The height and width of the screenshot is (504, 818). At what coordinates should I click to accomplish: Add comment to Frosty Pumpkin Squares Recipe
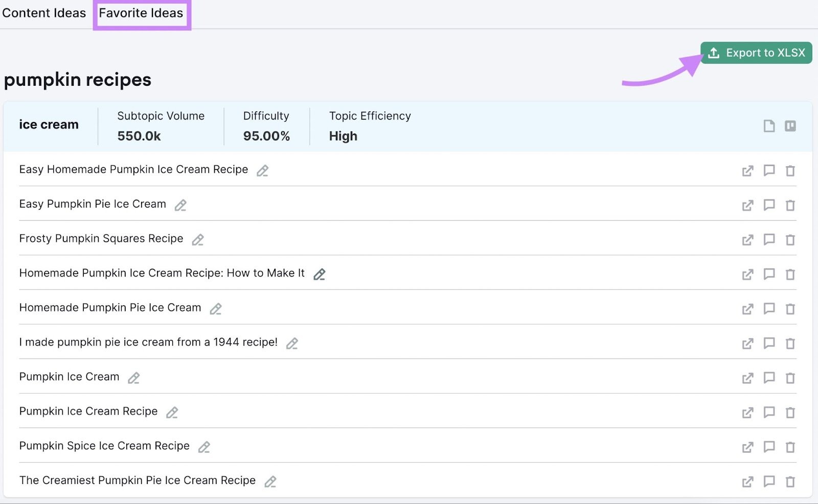click(x=769, y=239)
